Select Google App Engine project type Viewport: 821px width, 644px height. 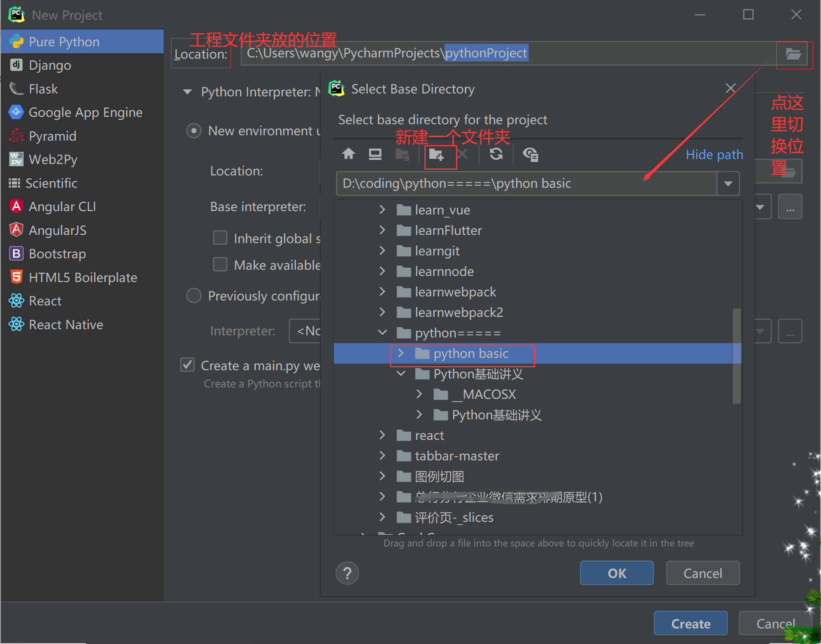click(82, 112)
